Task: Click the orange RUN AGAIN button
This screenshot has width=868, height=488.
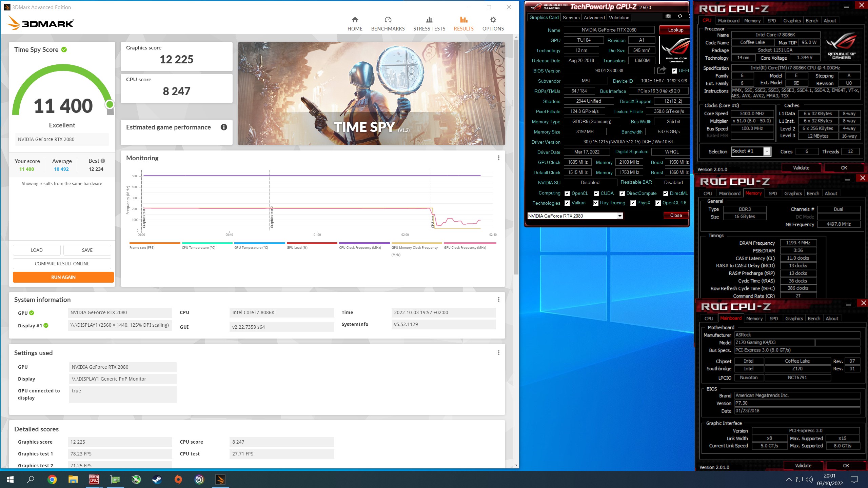Action: (x=63, y=277)
